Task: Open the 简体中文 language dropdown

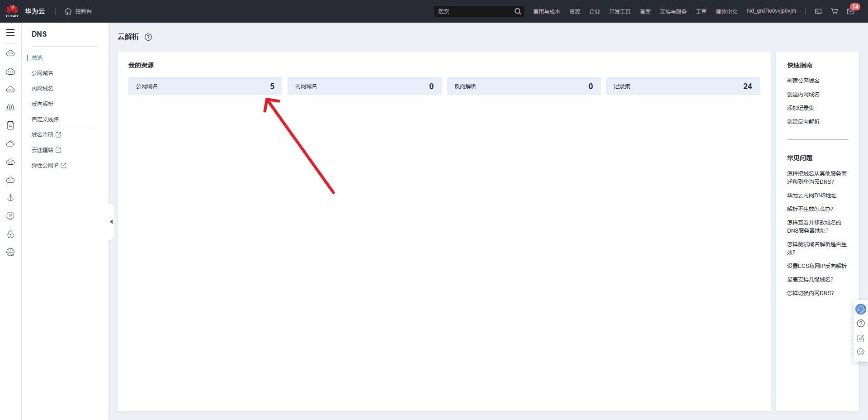Action: click(x=726, y=11)
